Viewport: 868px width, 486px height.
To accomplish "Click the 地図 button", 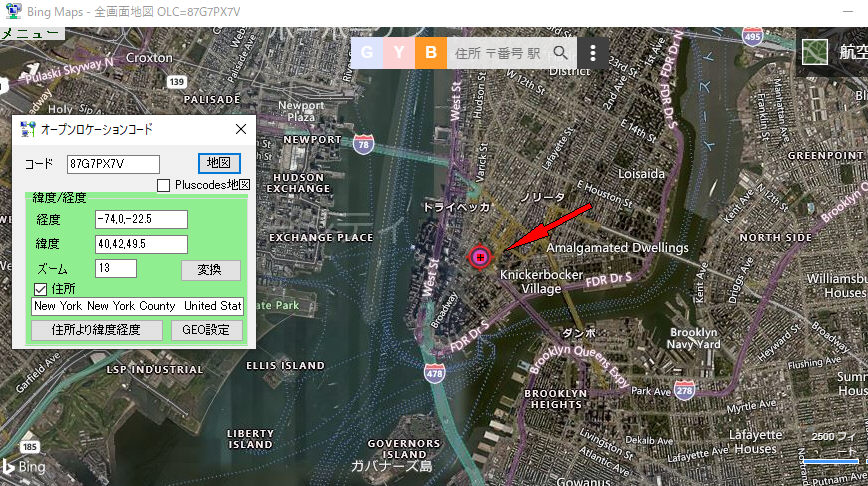I will point(219,163).
